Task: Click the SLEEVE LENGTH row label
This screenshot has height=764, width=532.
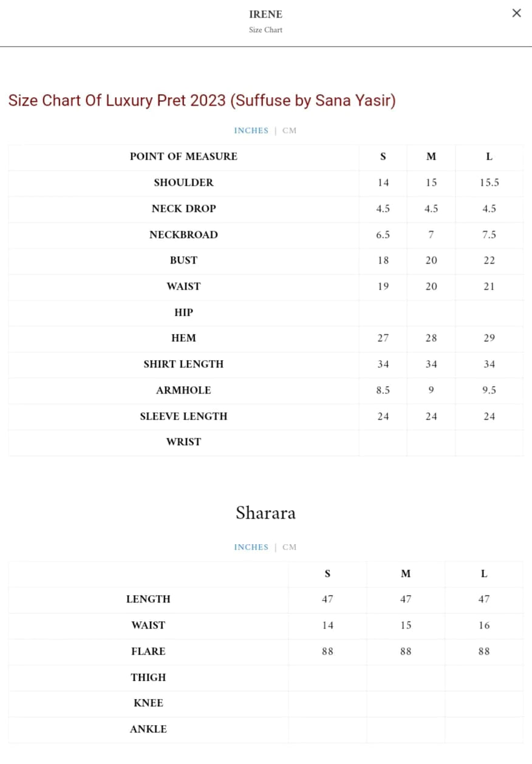Action: pyautogui.click(x=183, y=417)
